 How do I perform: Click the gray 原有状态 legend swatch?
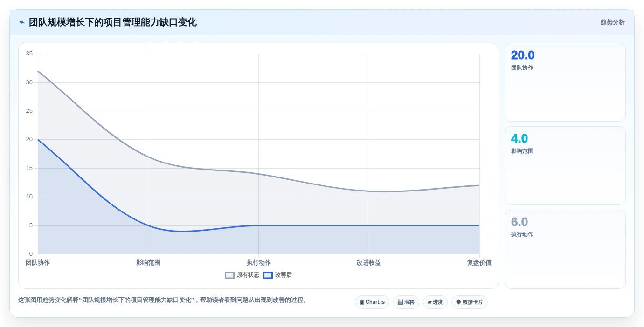tap(229, 275)
